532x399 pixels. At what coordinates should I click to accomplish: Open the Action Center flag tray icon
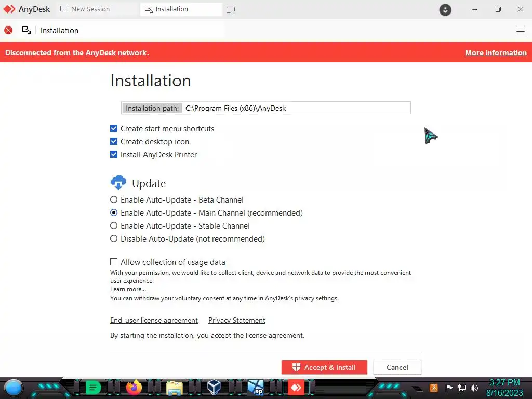[x=449, y=388]
